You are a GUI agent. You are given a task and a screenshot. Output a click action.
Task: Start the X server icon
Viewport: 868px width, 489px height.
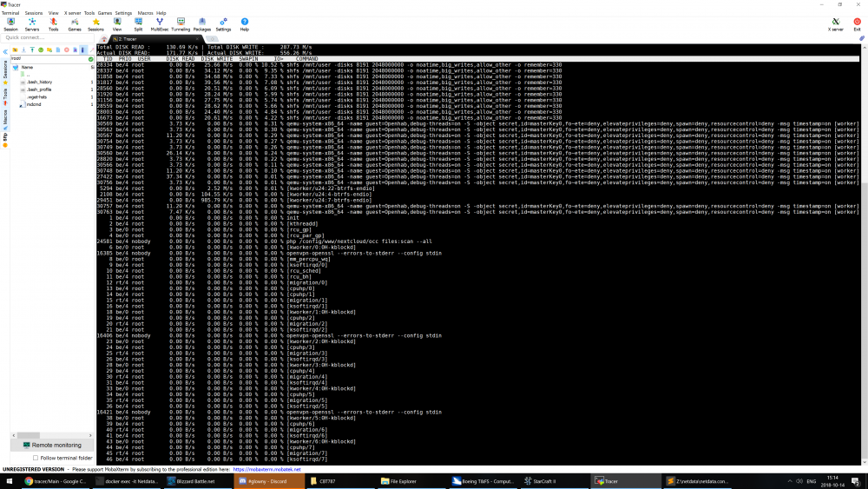click(x=835, y=24)
